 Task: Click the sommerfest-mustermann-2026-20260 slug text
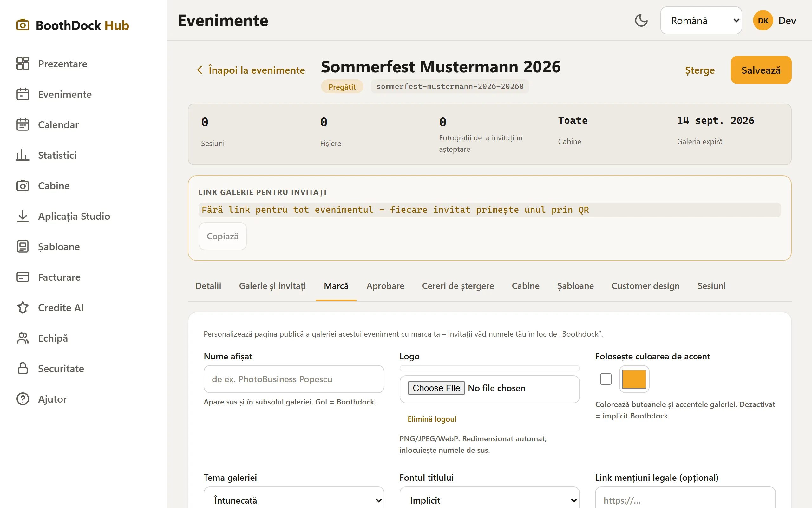(x=450, y=86)
